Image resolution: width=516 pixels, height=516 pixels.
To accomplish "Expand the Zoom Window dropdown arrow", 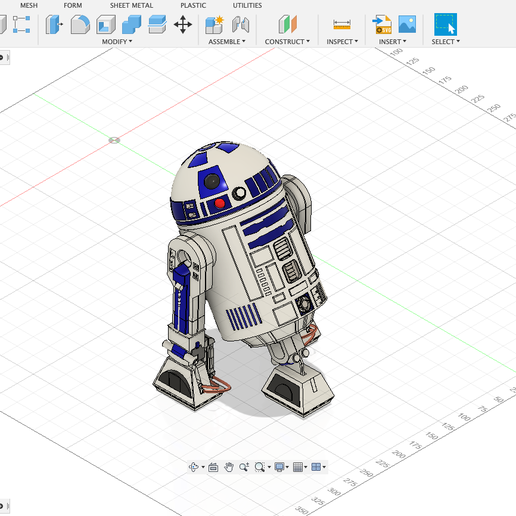I will click(x=269, y=467).
